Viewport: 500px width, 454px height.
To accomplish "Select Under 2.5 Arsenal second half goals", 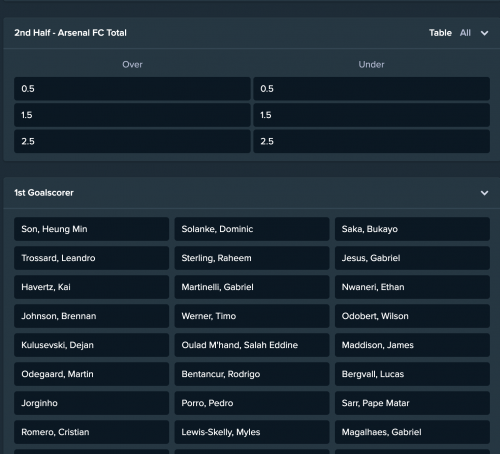I will click(x=371, y=141).
